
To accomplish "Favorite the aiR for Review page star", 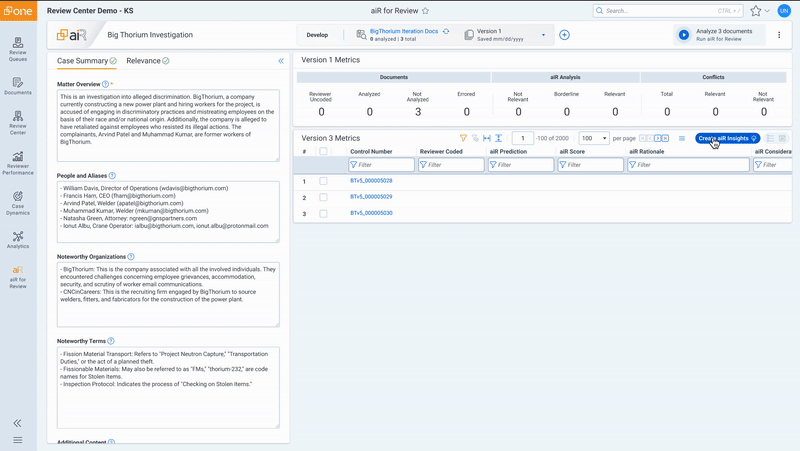I will [426, 11].
